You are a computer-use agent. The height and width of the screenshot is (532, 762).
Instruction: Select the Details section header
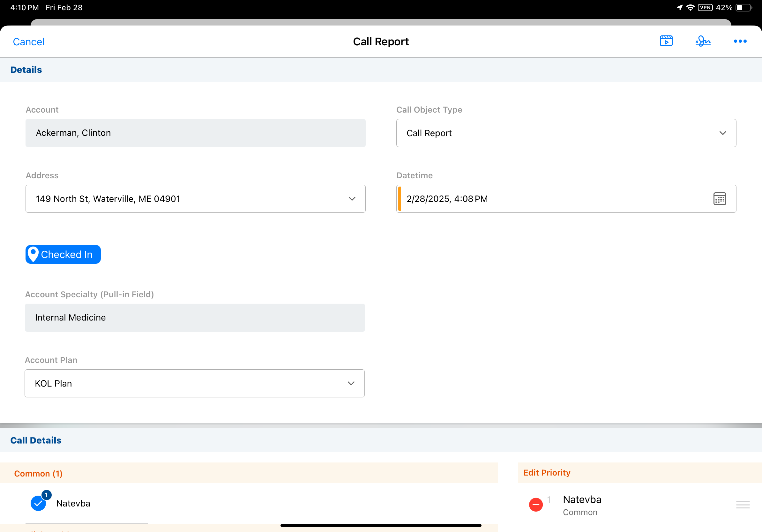[26, 70]
